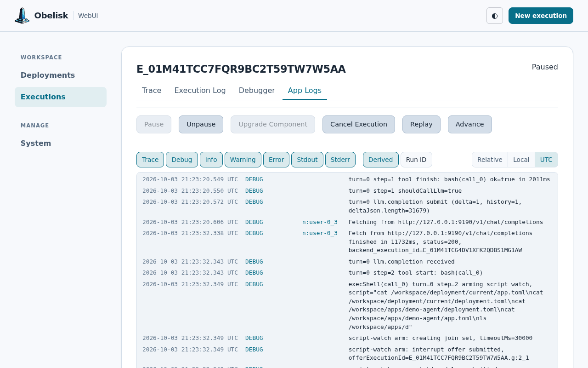Click the Obelisk brand name
The width and height of the screenshot is (588, 368).
tap(51, 16)
